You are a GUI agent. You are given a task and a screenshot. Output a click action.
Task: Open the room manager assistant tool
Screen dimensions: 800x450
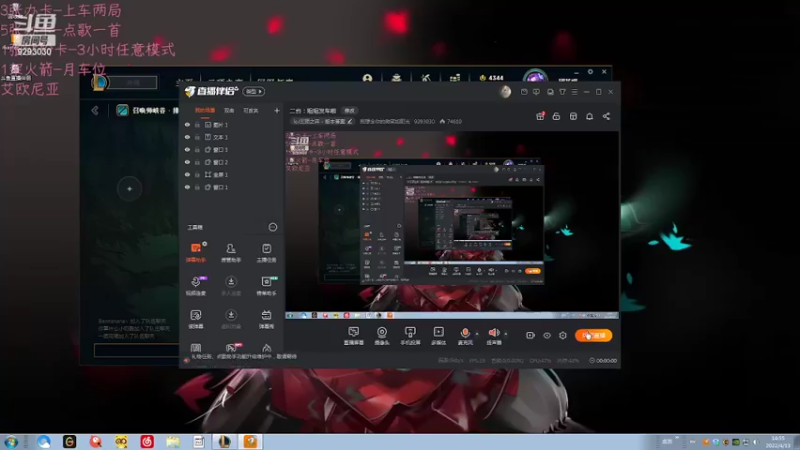231,253
